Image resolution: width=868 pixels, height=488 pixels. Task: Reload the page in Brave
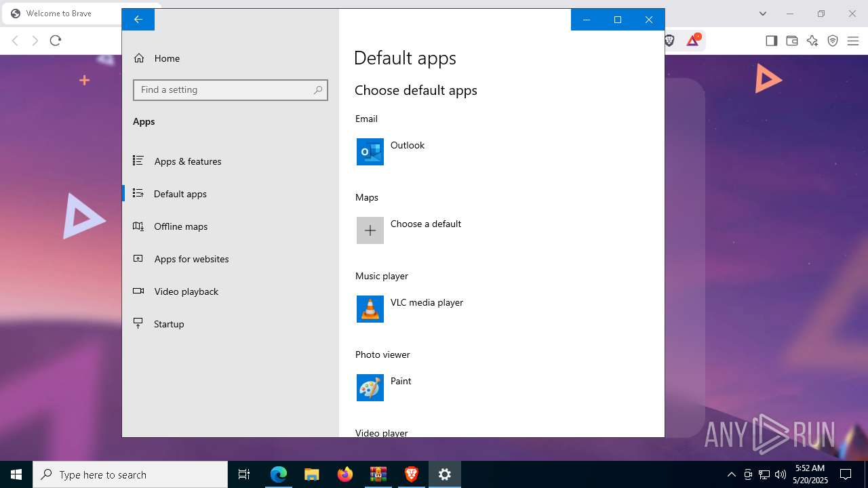(x=56, y=41)
